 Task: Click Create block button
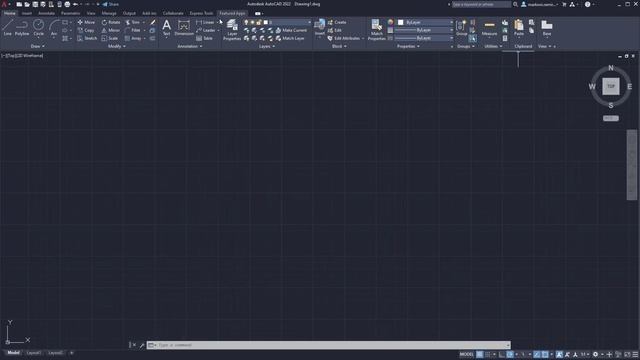(337, 22)
